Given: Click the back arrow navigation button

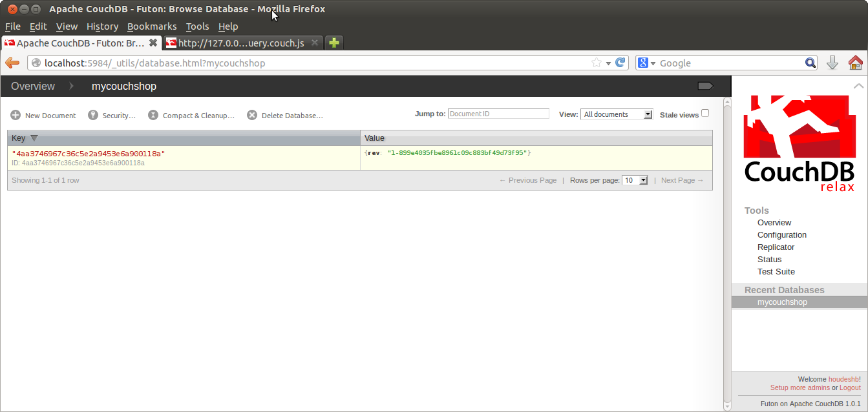Looking at the screenshot, I should (x=12, y=63).
